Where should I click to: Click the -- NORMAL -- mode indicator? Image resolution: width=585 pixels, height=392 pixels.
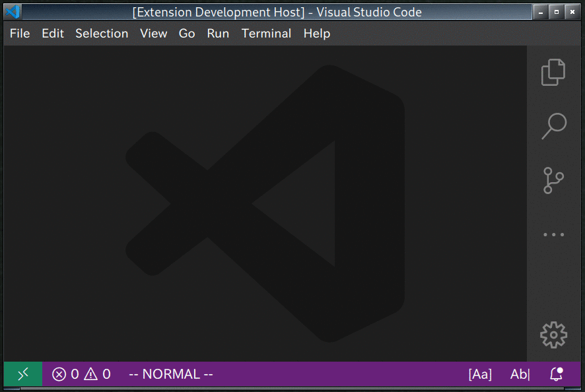[x=171, y=374]
